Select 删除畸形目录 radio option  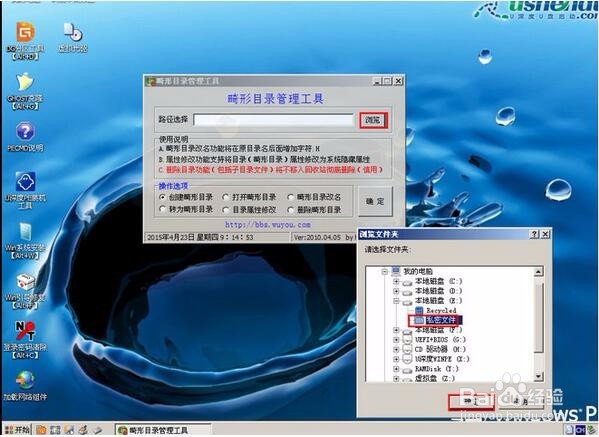[290, 210]
